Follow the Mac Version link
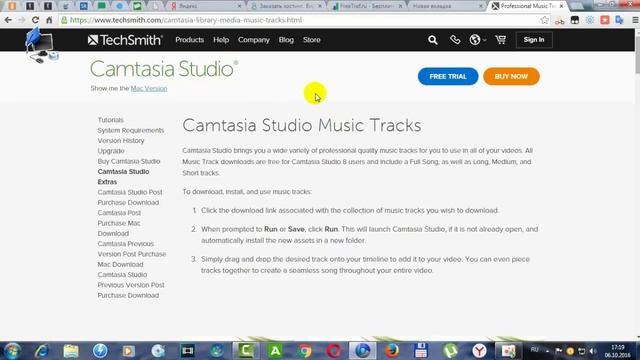 pyautogui.click(x=149, y=88)
